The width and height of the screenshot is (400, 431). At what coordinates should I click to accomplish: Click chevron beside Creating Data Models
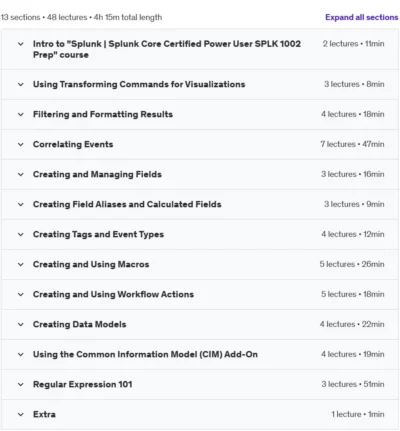[21, 324]
